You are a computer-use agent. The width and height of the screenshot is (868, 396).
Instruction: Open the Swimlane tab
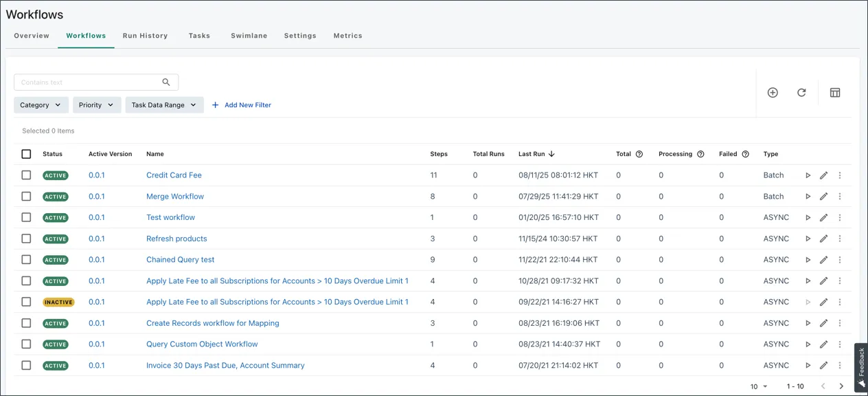tap(249, 36)
